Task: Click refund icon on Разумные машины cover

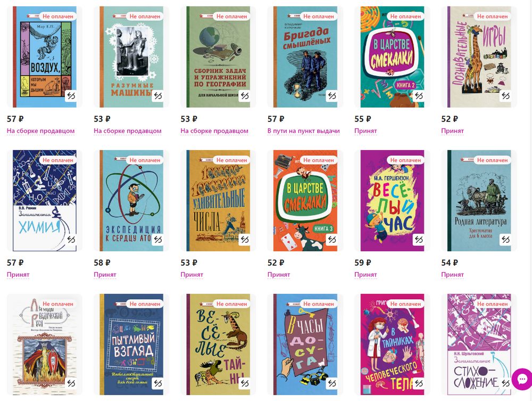Action: coord(158,96)
